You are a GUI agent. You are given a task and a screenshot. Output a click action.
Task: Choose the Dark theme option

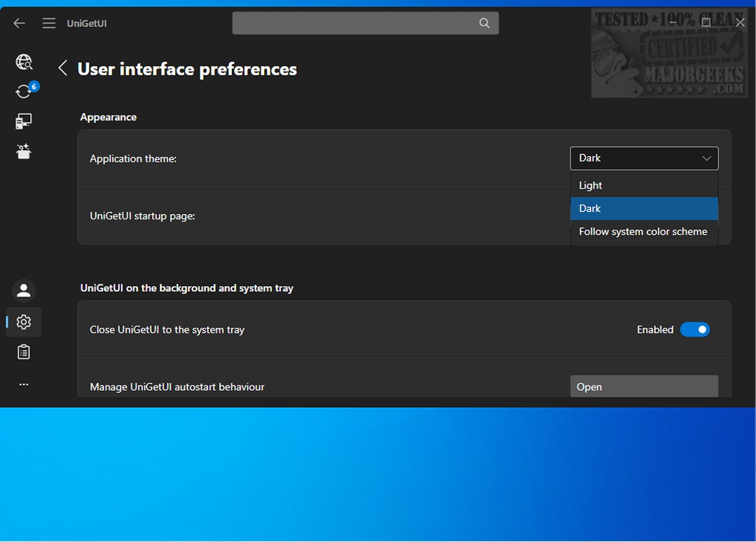[x=644, y=208]
